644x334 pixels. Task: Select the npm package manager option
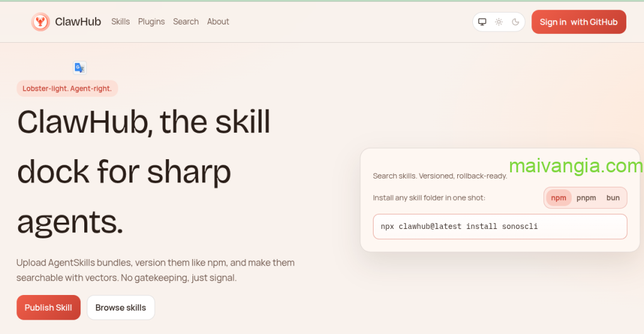point(558,198)
